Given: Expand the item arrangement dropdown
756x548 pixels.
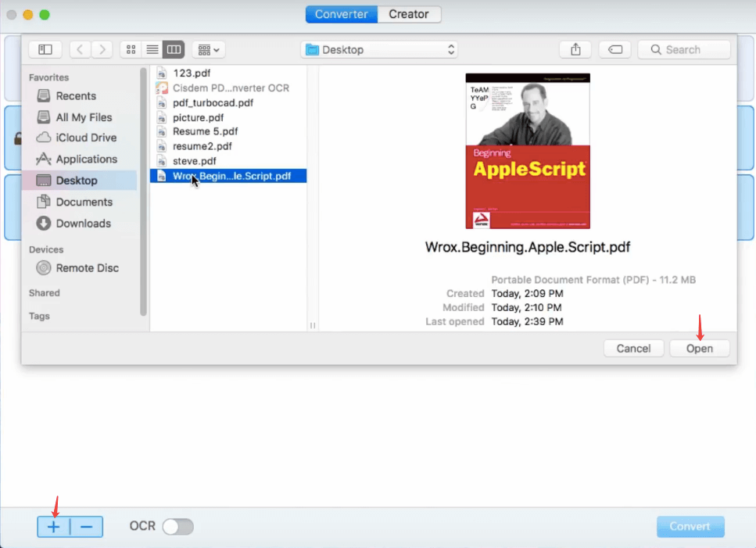Looking at the screenshot, I should [x=209, y=49].
